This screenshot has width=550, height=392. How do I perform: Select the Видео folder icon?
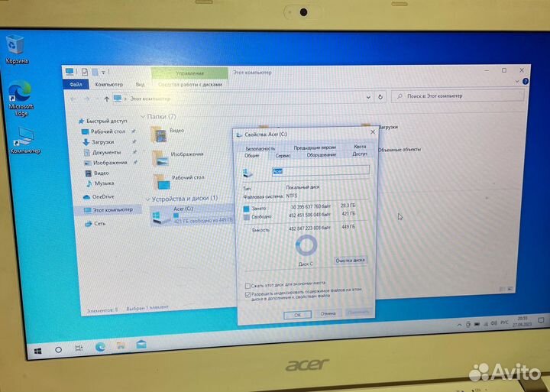(x=159, y=134)
